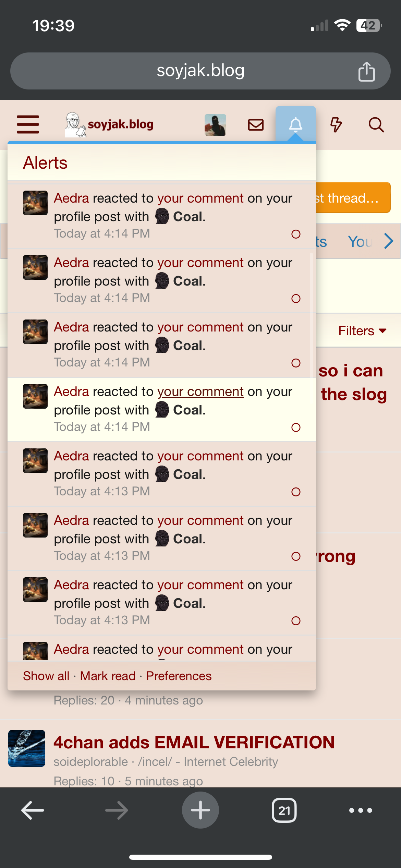The width and height of the screenshot is (401, 868).
Task: Open alert Preferences link
Action: point(179,676)
